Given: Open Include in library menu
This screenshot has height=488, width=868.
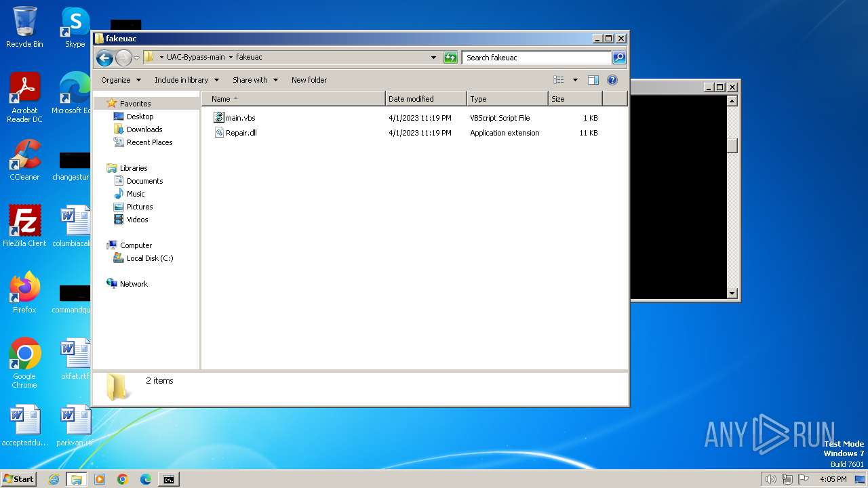Looking at the screenshot, I should pyautogui.click(x=186, y=80).
